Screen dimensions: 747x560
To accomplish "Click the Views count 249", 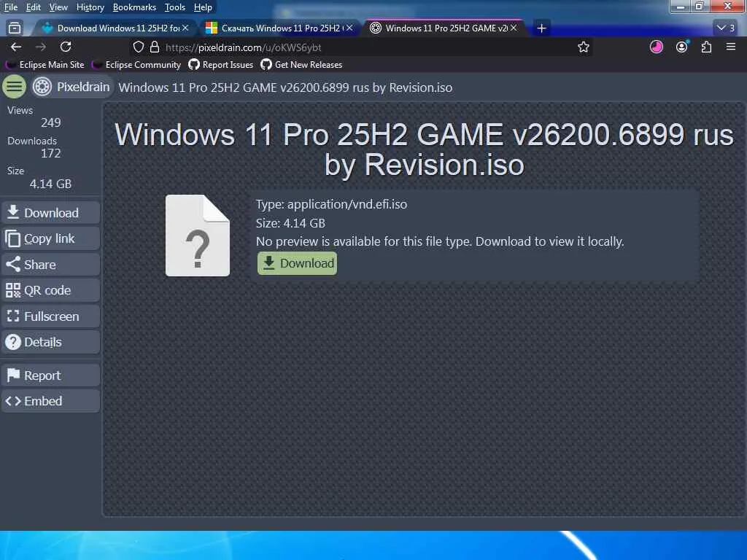I will pos(50,122).
